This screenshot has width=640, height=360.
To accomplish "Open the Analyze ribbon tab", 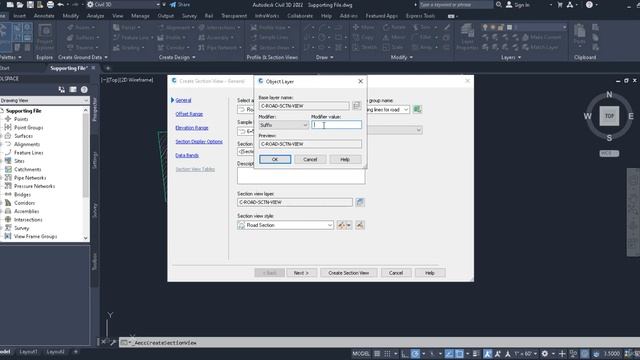I will pyautogui.click(x=96, y=16).
